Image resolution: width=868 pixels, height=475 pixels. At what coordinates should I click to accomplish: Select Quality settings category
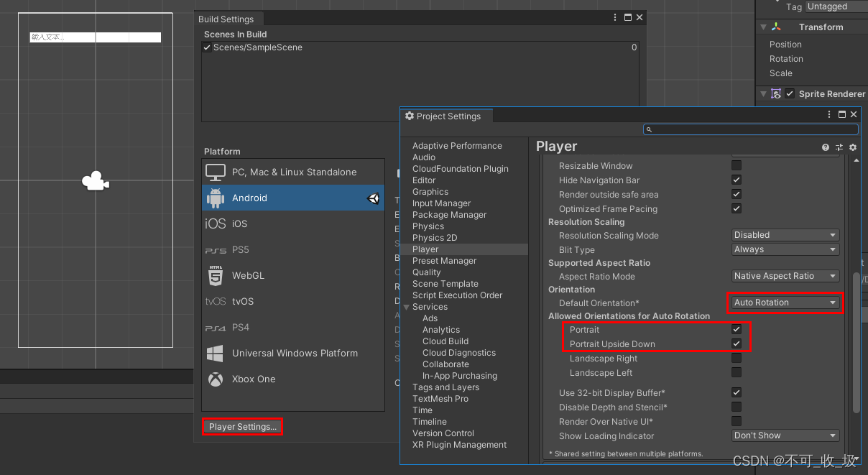coord(427,272)
